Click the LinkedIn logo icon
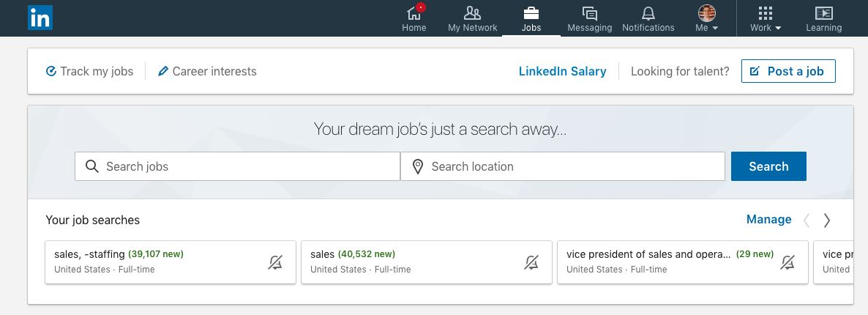 (x=40, y=18)
